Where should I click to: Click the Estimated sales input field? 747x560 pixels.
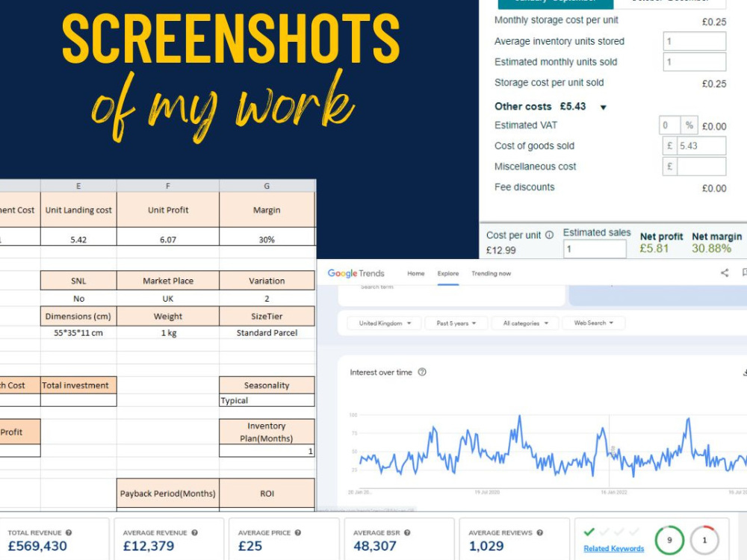(x=595, y=249)
